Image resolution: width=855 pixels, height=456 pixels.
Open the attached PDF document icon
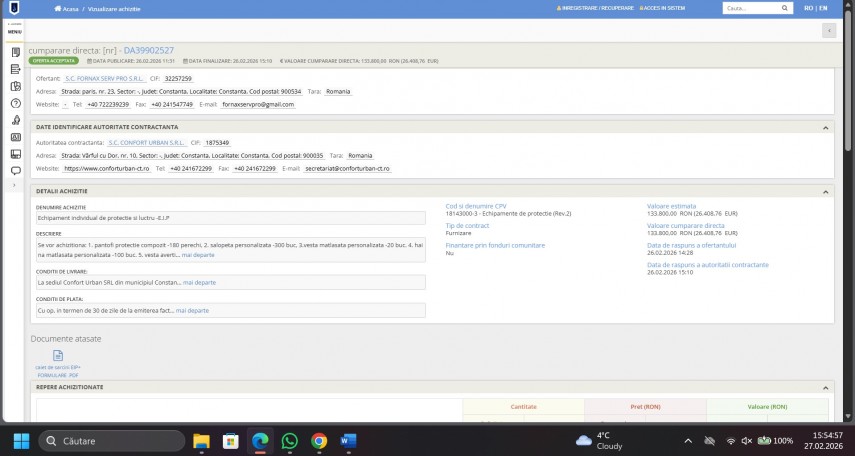tap(57, 356)
